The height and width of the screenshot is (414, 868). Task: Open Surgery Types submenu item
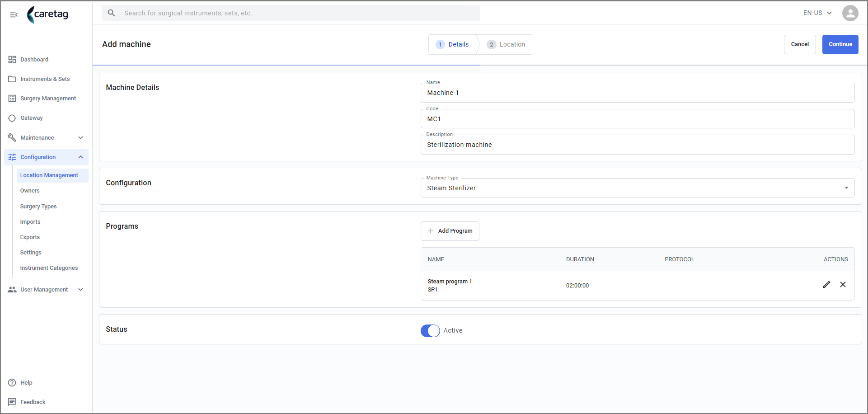pyautogui.click(x=38, y=207)
